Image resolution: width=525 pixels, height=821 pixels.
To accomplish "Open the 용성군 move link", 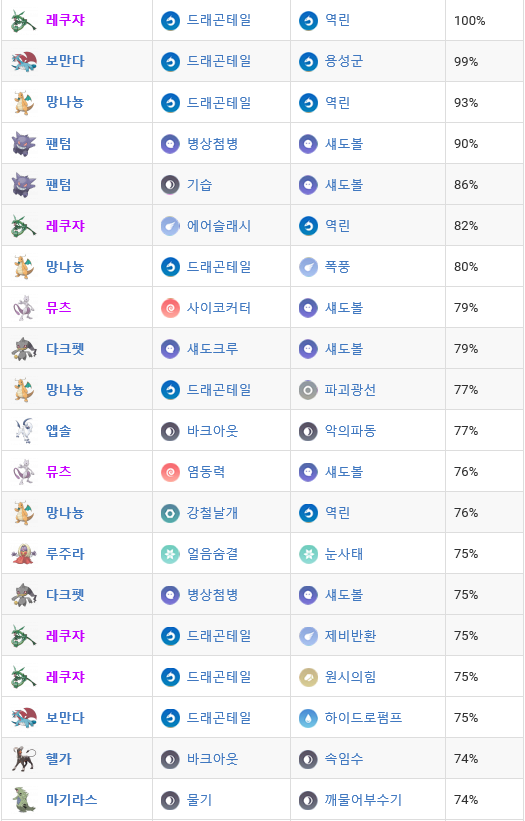I will coord(344,61).
